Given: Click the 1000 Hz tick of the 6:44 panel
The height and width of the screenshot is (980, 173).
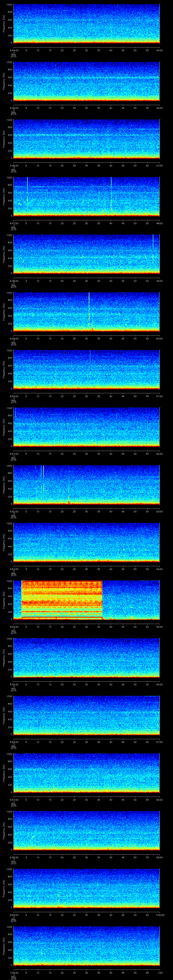Looking at the screenshot, I should pos(9,5).
